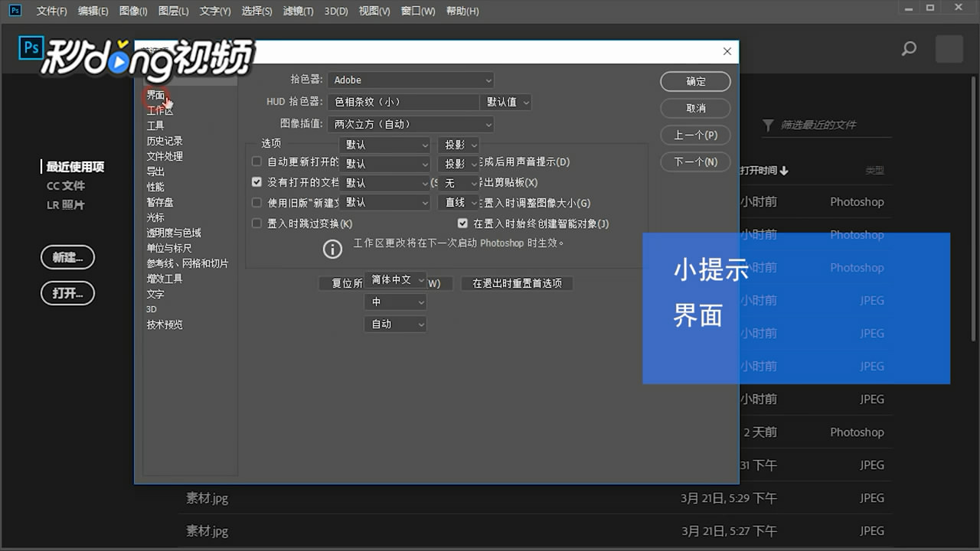The height and width of the screenshot is (551, 980).
Task: Open the 图层(L) menu
Action: [173, 11]
